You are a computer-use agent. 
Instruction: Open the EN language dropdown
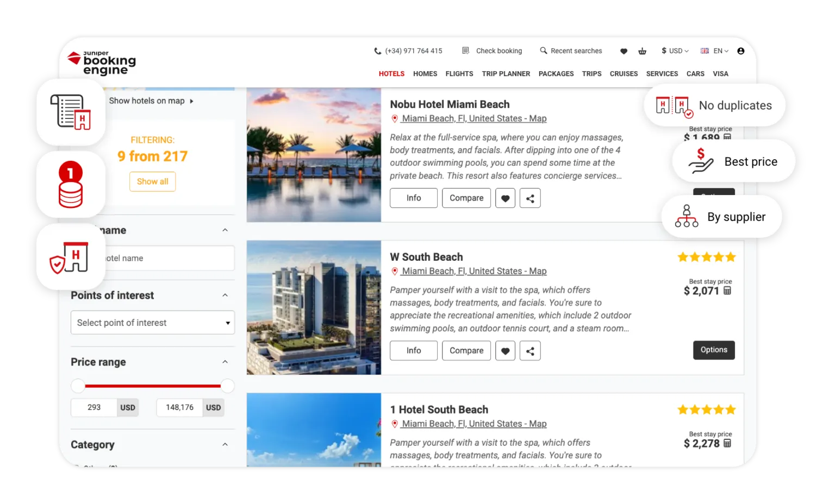721,51
